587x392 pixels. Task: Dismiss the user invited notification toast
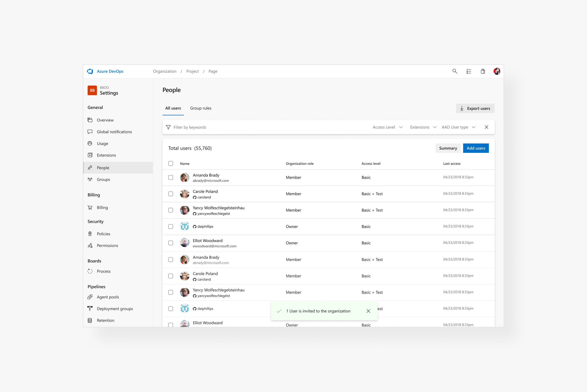click(368, 311)
